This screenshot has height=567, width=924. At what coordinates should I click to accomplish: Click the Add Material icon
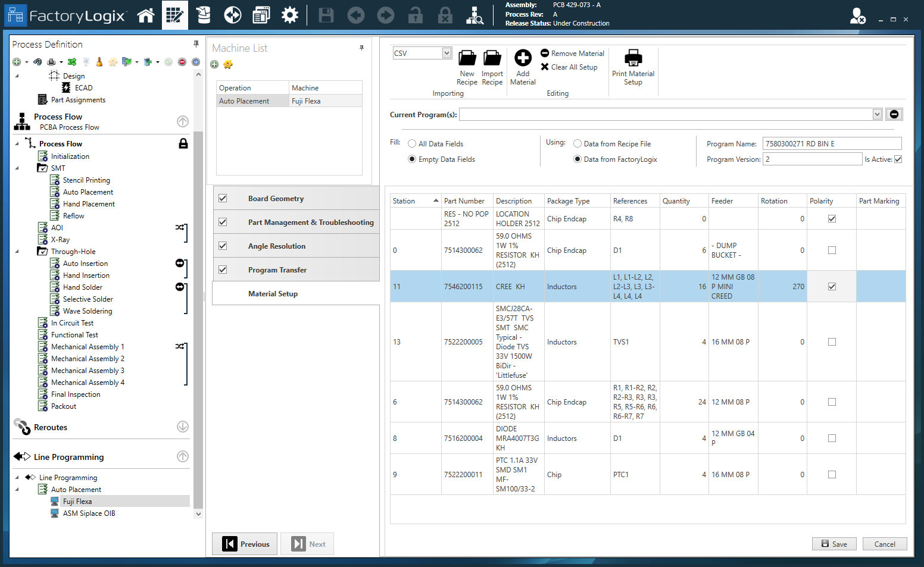(x=523, y=58)
